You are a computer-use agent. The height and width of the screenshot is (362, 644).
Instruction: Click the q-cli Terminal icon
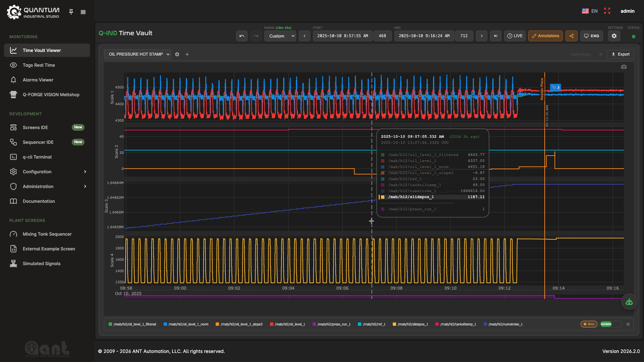click(x=13, y=157)
